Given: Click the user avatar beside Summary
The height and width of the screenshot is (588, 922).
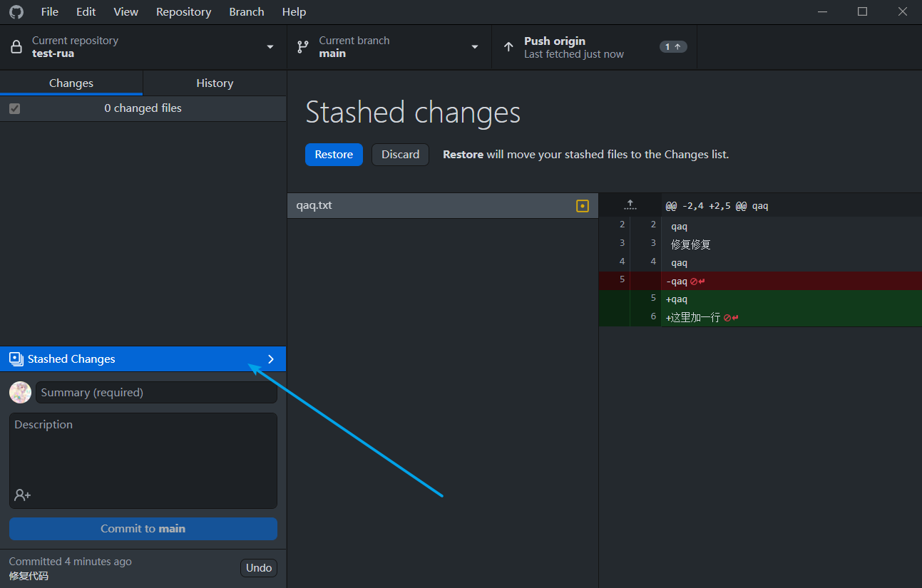Looking at the screenshot, I should coord(20,393).
